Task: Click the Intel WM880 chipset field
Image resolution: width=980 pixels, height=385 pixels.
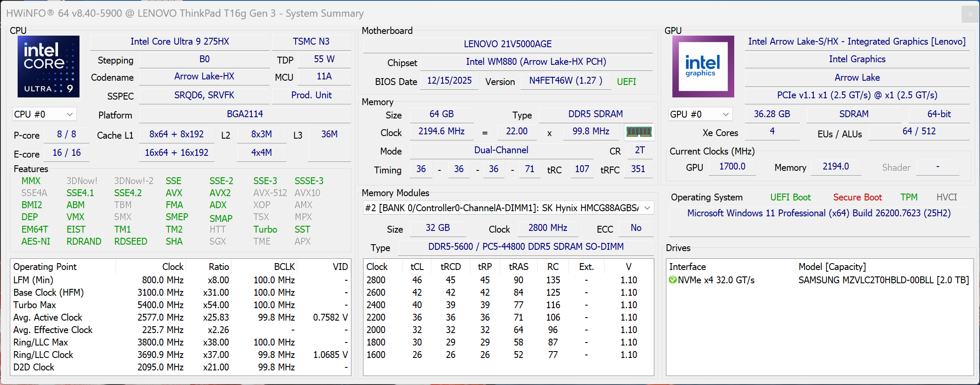Action: [x=536, y=62]
